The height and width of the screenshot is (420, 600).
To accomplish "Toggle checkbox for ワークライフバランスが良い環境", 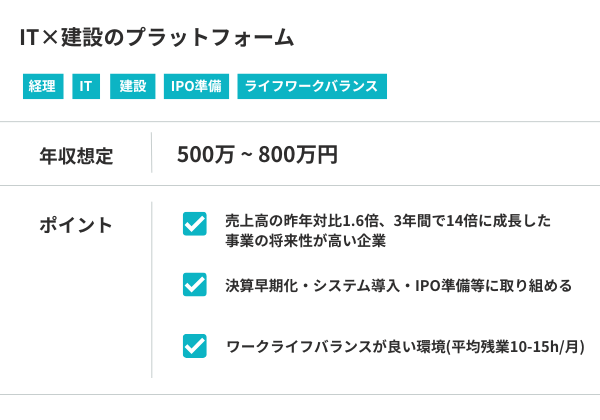I will point(195,346).
